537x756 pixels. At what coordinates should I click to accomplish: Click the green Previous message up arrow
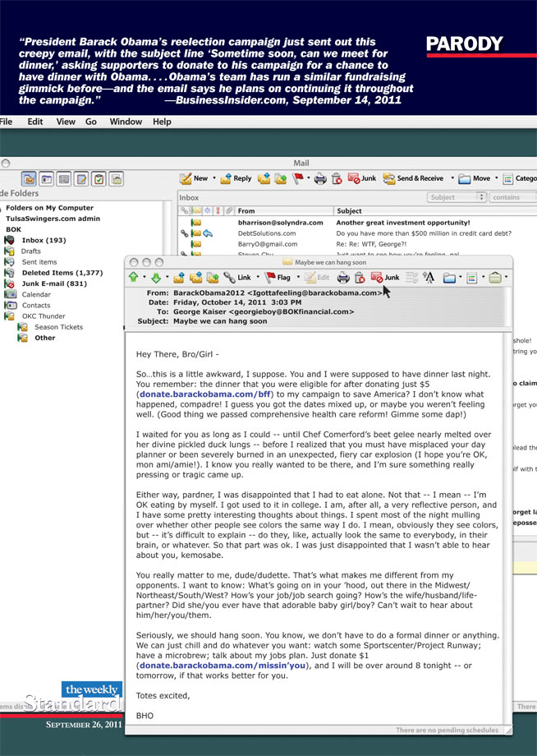pos(134,278)
